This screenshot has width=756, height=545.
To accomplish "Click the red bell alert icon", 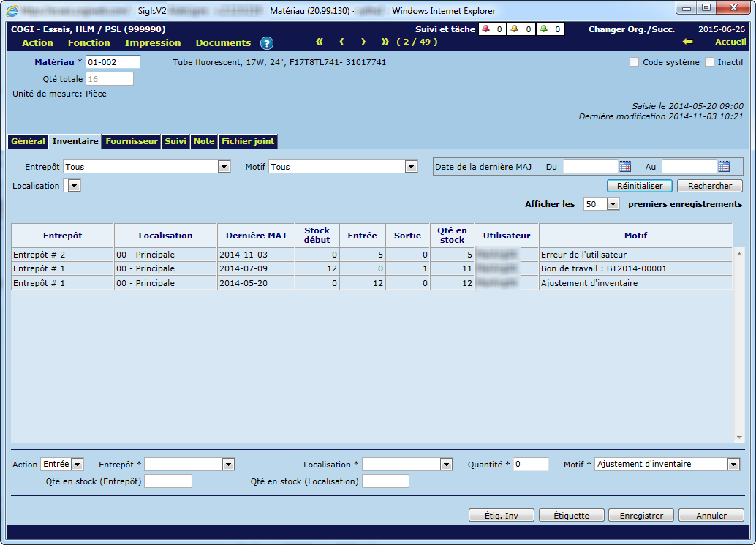I will (x=486, y=30).
